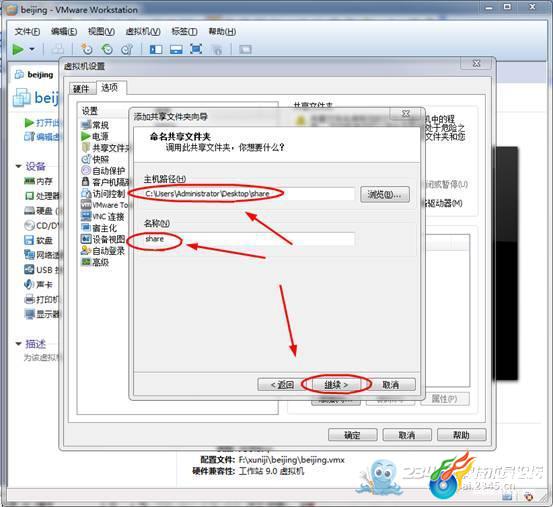Image resolution: width=553 pixels, height=507 pixels.
Task: Select 电源 in settings list
Action: click(95, 136)
